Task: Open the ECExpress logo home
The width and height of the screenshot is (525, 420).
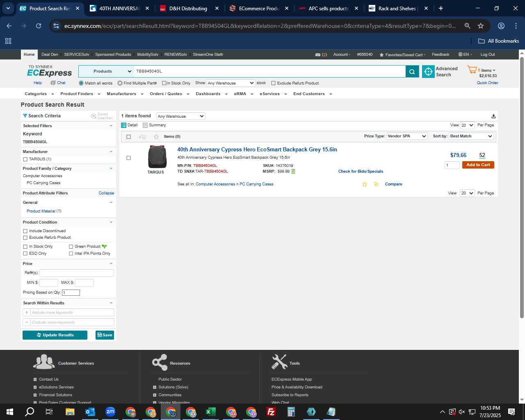Action: point(49,71)
